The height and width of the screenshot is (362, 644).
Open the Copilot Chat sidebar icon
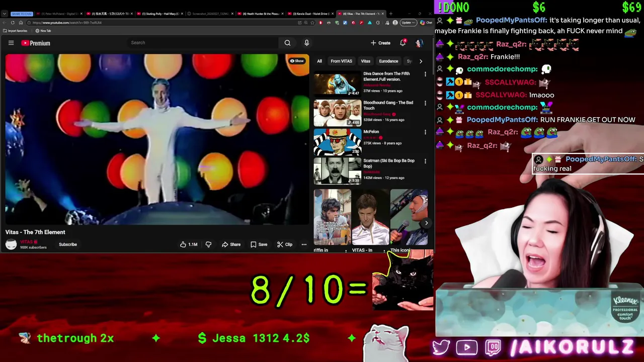426,23
